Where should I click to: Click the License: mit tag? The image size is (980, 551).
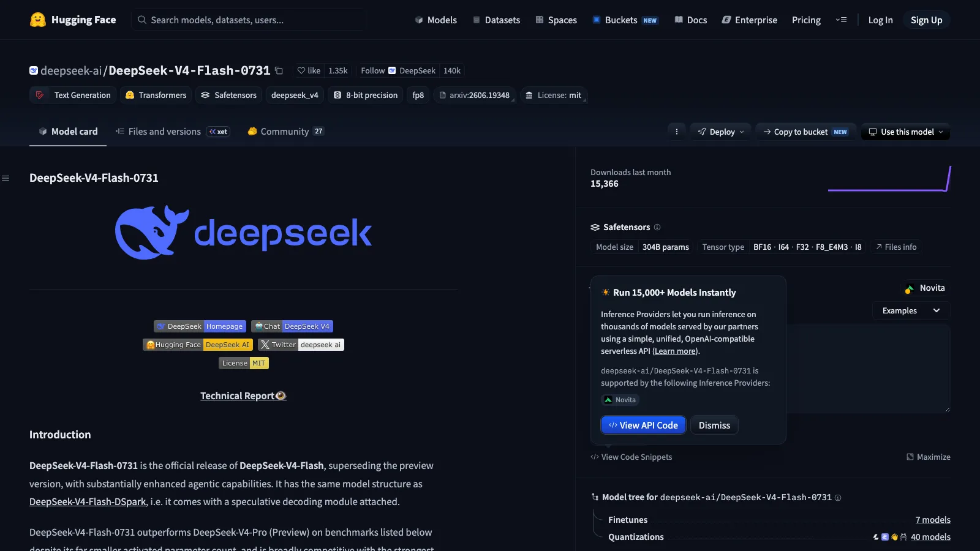[x=554, y=95]
